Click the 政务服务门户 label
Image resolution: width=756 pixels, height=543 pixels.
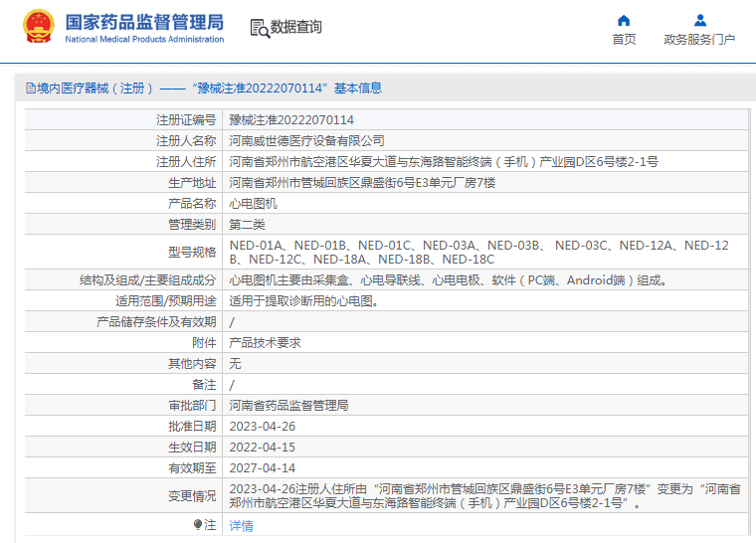(x=699, y=40)
